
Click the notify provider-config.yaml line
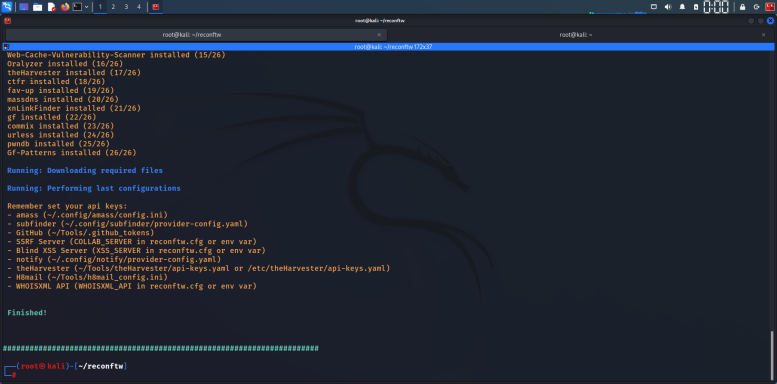(114, 260)
